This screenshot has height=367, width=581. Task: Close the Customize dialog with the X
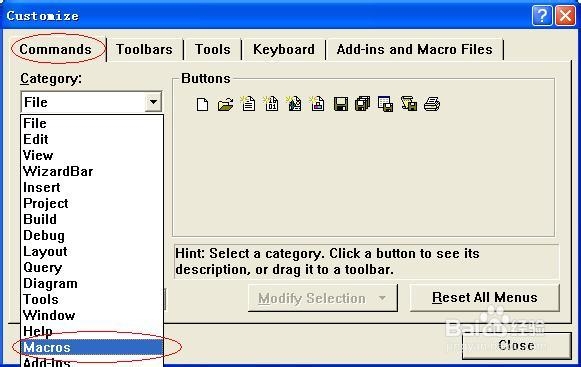tap(565, 16)
